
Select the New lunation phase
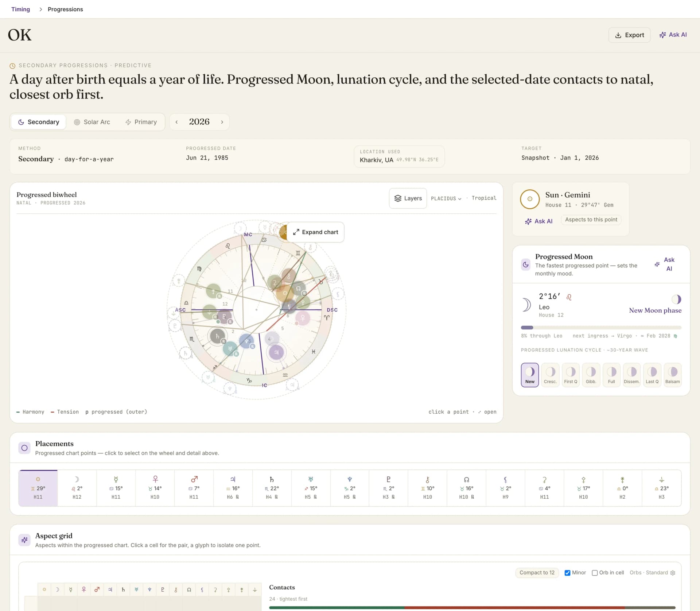click(x=530, y=375)
